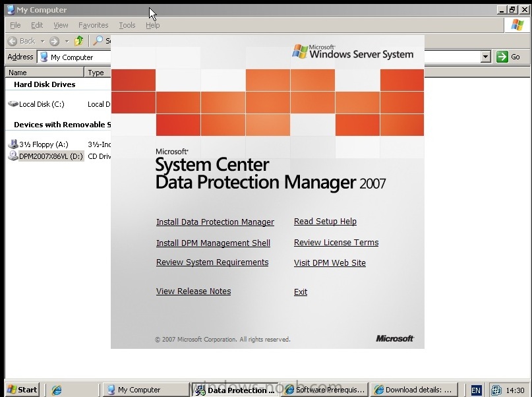Select the DPM2007X86VL (D:) CD icon
Viewport: 532px width, 397px height.
point(13,156)
